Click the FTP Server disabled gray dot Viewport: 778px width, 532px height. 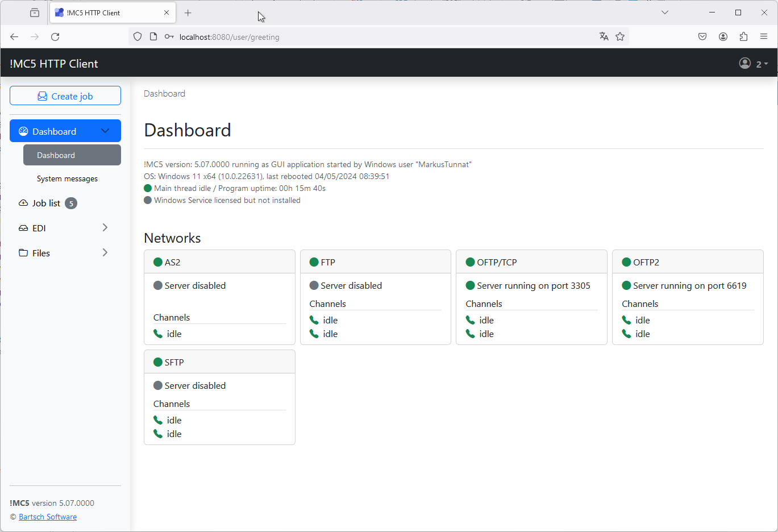click(x=314, y=285)
